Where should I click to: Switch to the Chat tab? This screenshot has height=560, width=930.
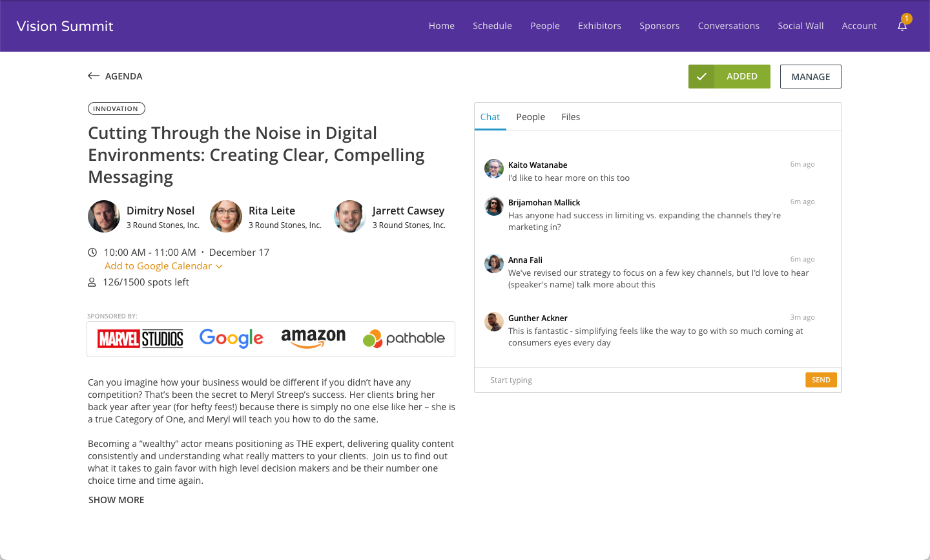coord(490,117)
